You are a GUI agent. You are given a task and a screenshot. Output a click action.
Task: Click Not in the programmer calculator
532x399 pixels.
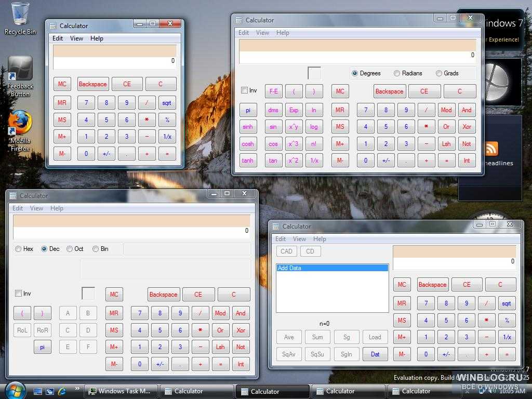tap(241, 347)
